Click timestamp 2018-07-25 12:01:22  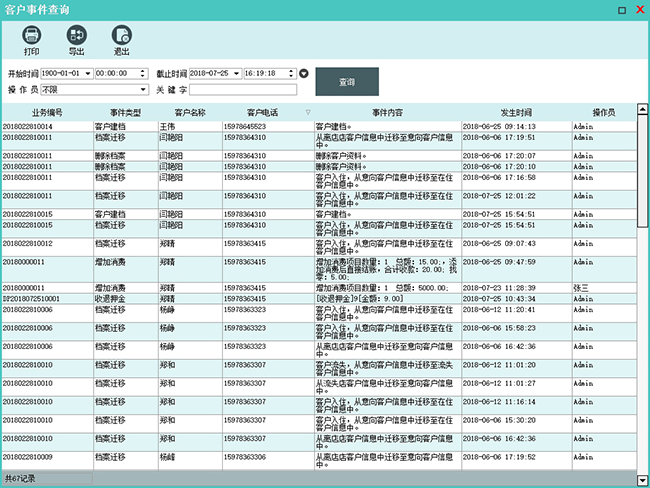(x=499, y=196)
